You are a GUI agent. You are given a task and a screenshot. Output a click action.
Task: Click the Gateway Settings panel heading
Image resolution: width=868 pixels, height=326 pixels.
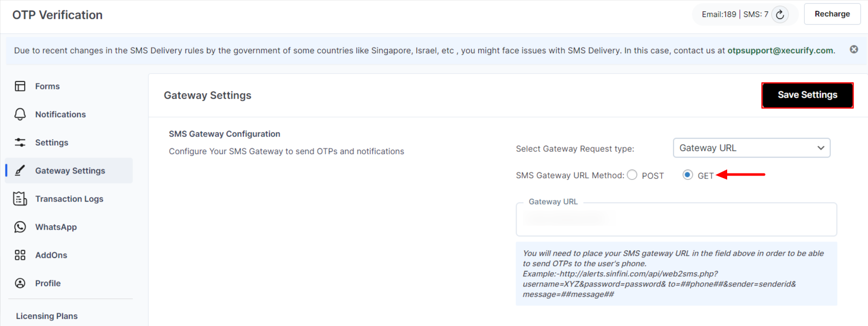[207, 95]
